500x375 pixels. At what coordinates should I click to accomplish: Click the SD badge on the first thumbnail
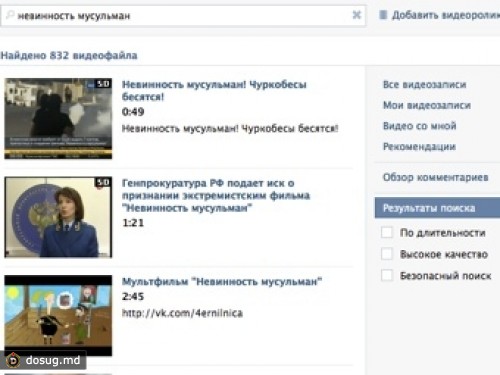click(103, 84)
